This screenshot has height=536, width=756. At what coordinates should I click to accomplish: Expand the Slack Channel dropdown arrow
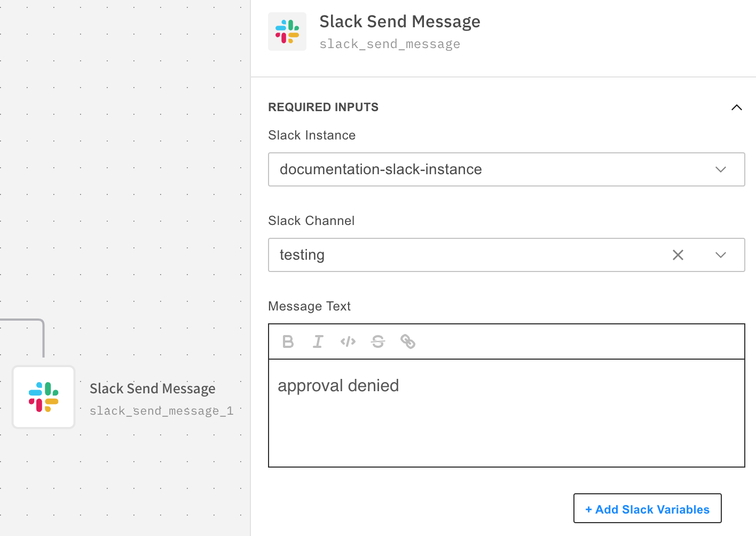tap(720, 255)
